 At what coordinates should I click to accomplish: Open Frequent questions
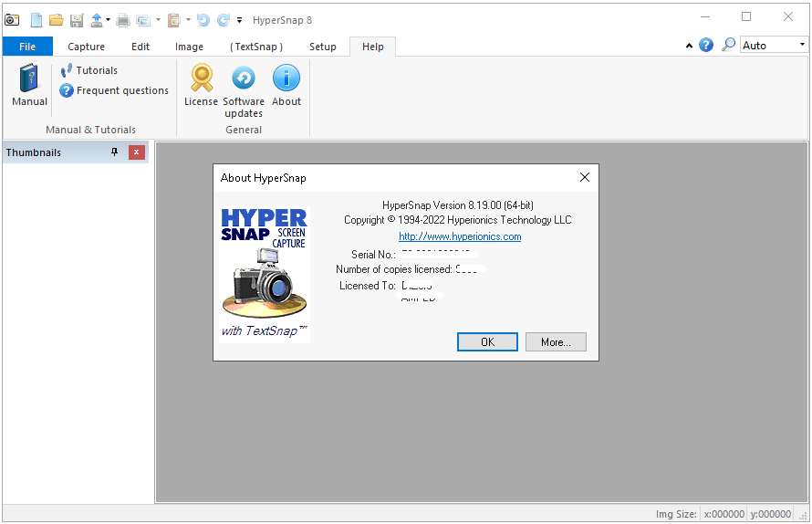[x=114, y=90]
